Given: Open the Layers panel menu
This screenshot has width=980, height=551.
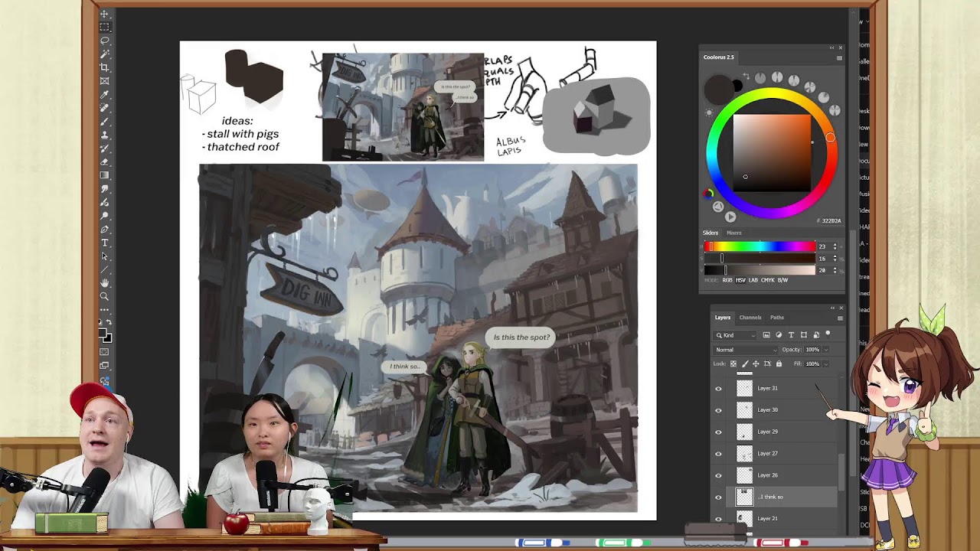Looking at the screenshot, I should coord(840,318).
